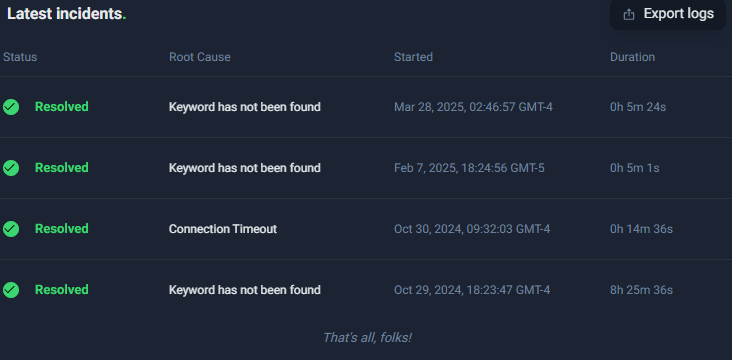The width and height of the screenshot is (732, 360).
Task: Click the 0h 14m 36s duration value
Action: tap(641, 229)
